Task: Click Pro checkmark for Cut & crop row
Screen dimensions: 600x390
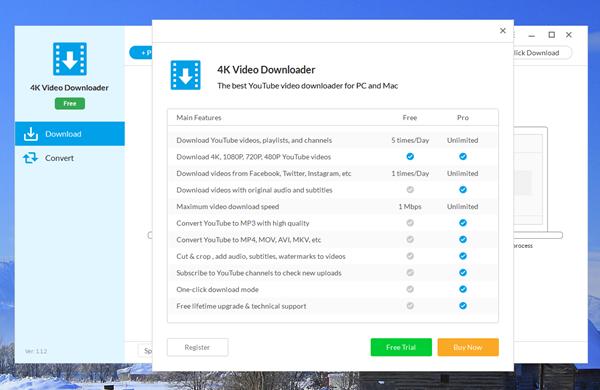Action: point(463,256)
